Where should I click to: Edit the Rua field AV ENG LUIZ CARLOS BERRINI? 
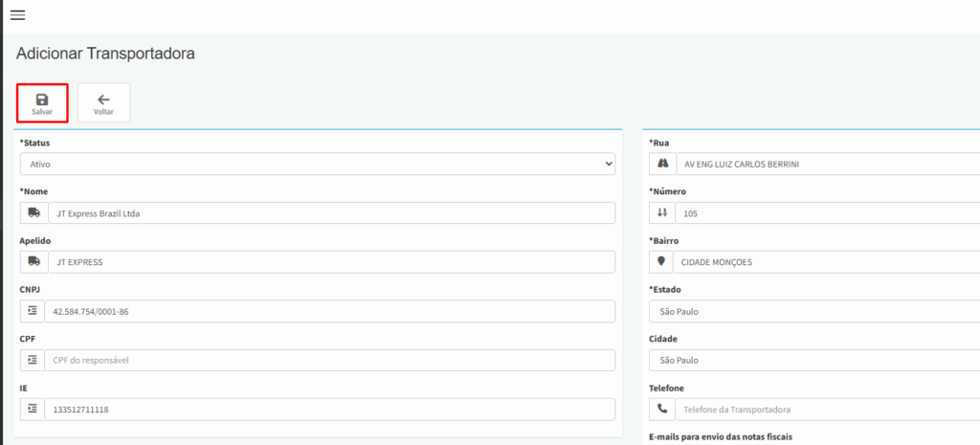[828, 164]
